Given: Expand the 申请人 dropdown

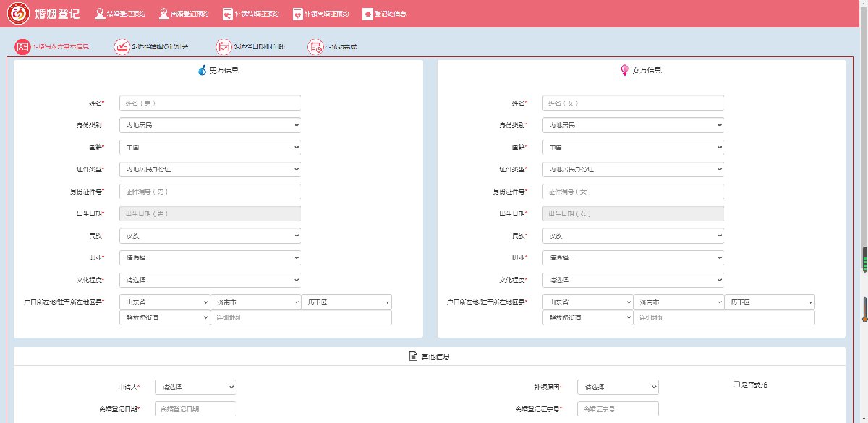Looking at the screenshot, I should 195,387.
